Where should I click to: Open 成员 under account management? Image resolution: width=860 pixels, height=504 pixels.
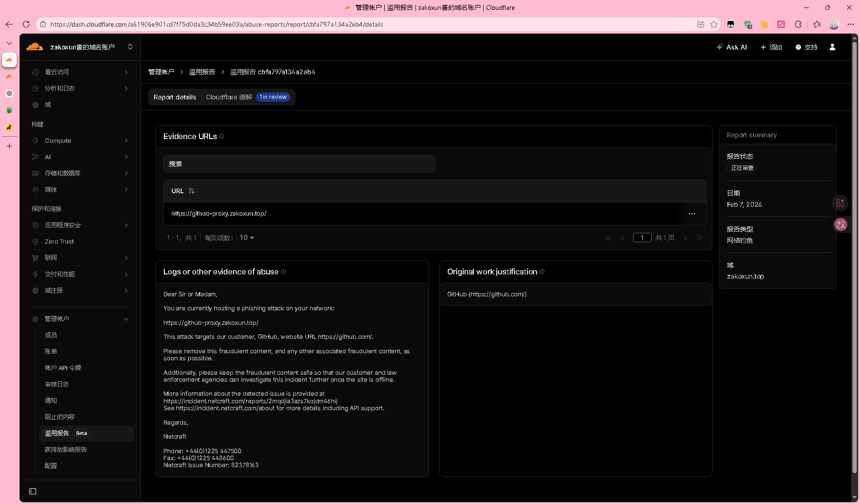click(x=51, y=335)
